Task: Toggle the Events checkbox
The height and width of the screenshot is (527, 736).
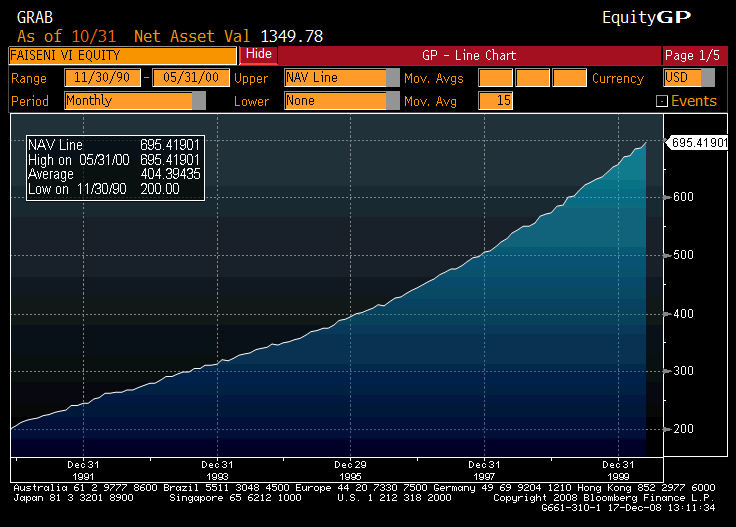Action: tap(661, 101)
